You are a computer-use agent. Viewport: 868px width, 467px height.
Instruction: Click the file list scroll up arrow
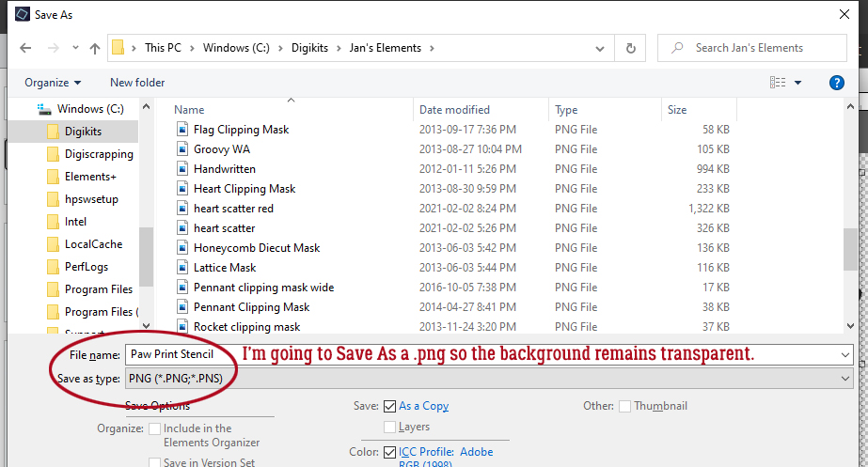coord(850,106)
